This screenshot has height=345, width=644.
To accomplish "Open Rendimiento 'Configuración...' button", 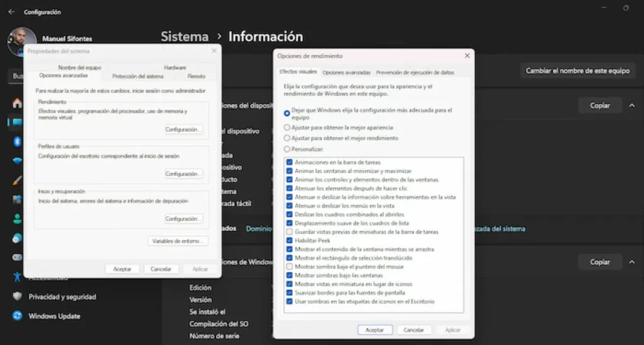I will (x=184, y=130).
